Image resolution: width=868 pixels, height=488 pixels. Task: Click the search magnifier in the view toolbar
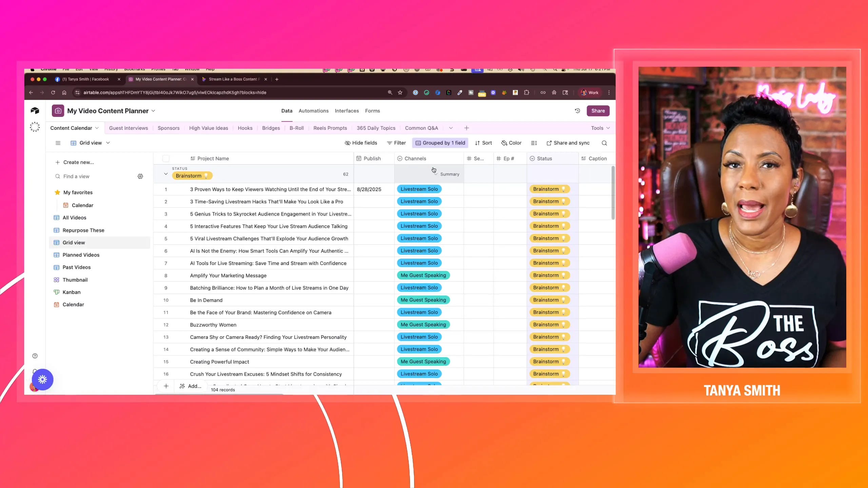point(604,143)
